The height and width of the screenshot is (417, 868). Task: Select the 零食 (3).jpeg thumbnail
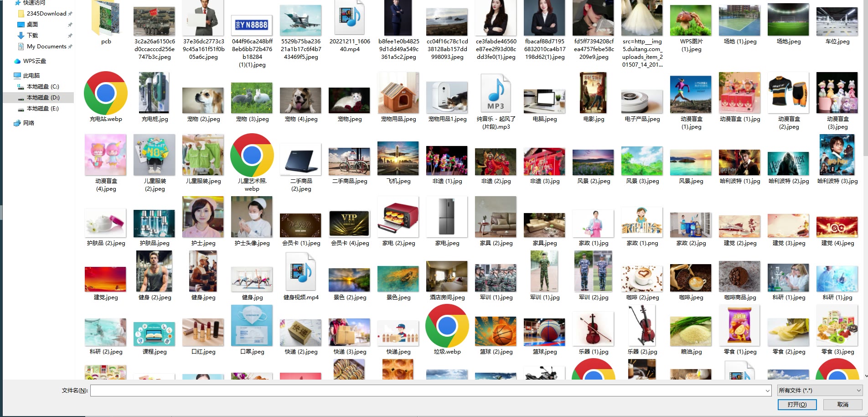click(837, 326)
